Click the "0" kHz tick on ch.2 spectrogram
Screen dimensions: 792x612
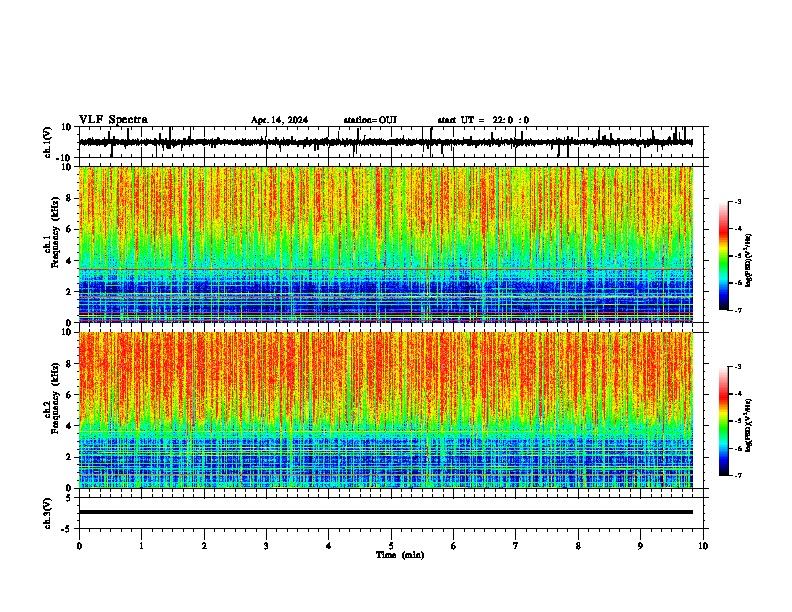(x=70, y=488)
